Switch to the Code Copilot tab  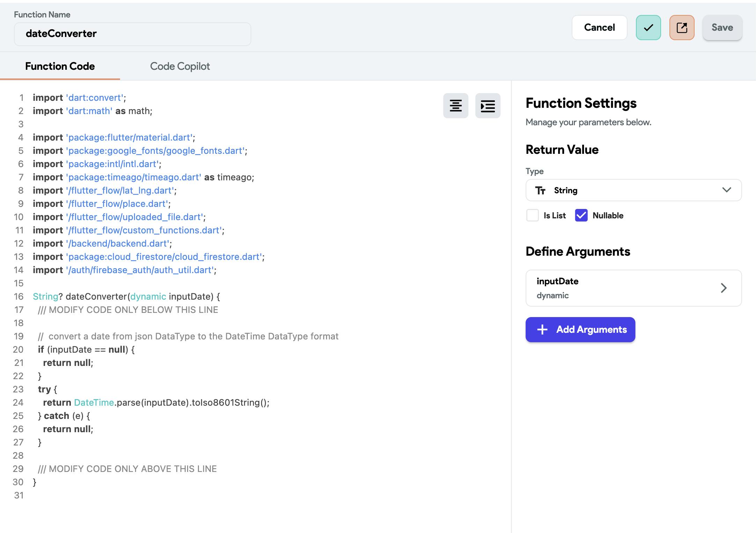click(180, 66)
